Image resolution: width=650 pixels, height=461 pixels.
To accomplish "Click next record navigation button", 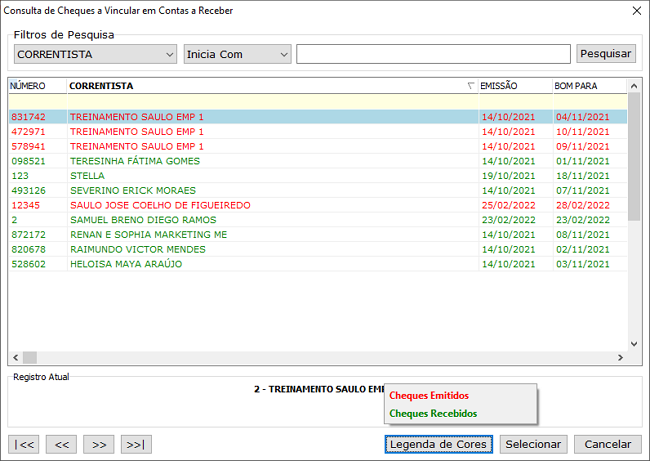I will tap(98, 444).
